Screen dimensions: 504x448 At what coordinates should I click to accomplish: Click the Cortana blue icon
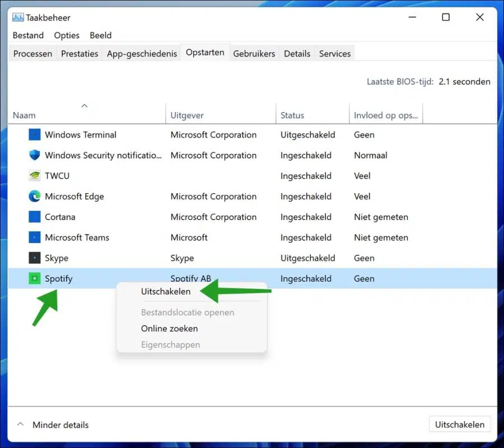click(34, 217)
